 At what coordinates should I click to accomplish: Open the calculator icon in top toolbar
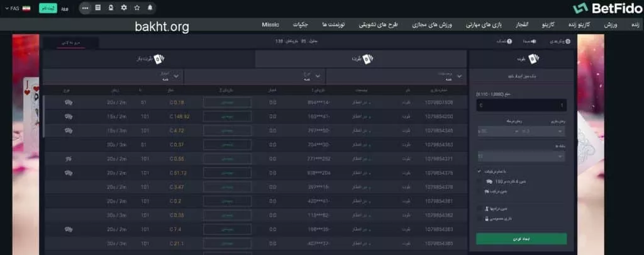click(97, 8)
